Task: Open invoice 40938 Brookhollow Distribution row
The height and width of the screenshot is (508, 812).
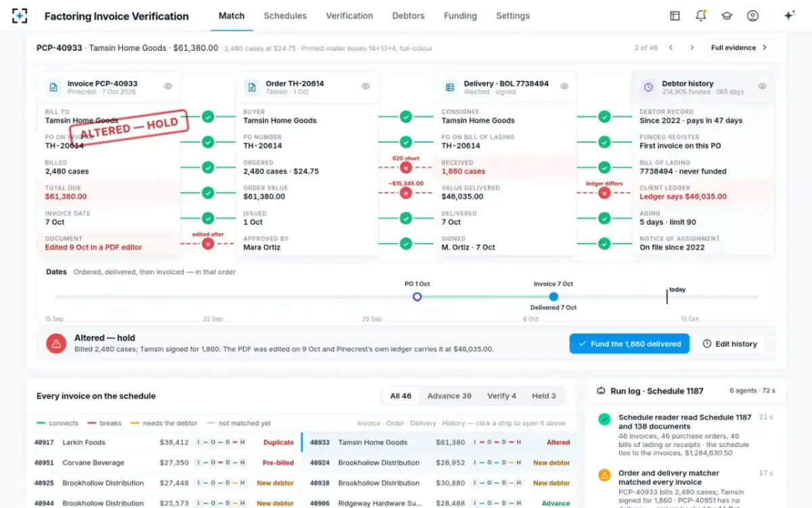Action: coord(439,483)
